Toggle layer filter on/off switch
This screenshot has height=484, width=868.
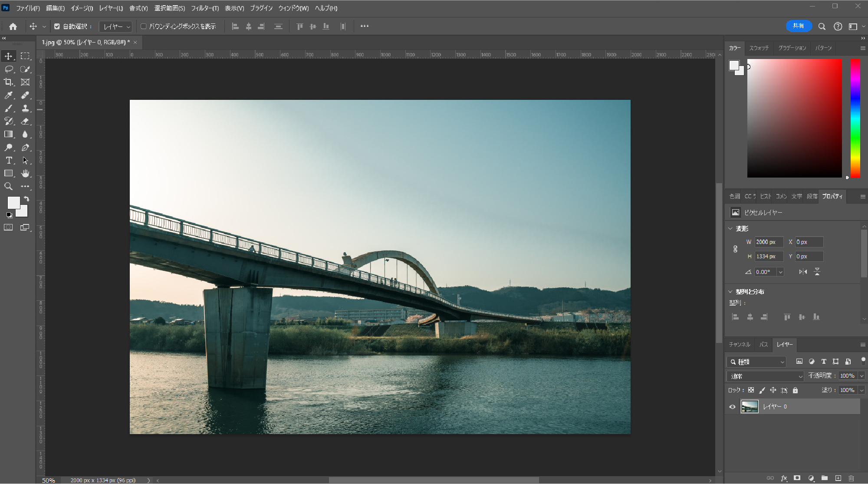(863, 360)
